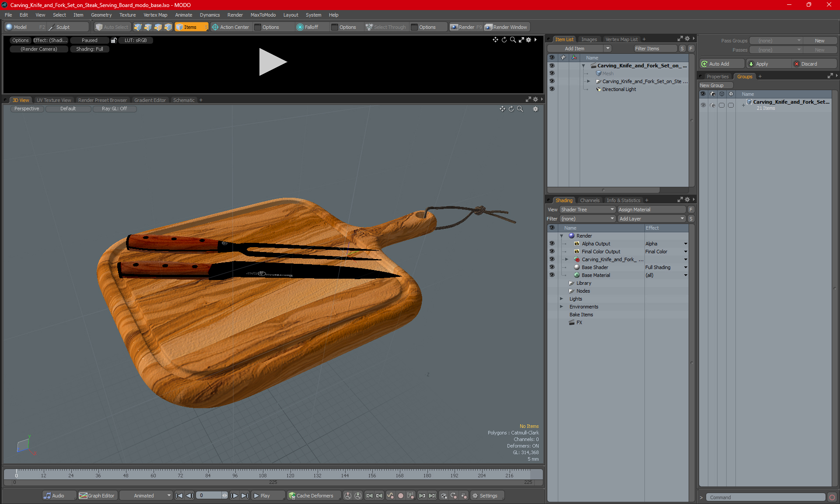Toggle visibility eye of Base Shader
This screenshot has width=840, height=504.
(552, 267)
